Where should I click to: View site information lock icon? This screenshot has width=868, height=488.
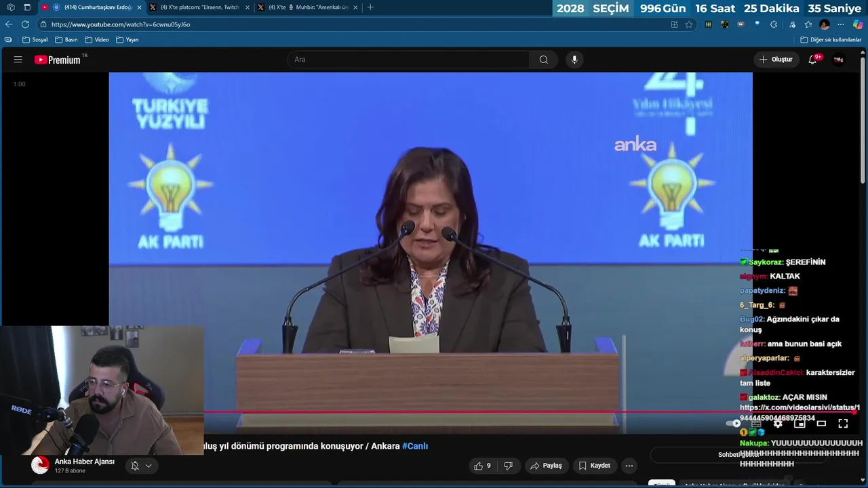coord(43,24)
